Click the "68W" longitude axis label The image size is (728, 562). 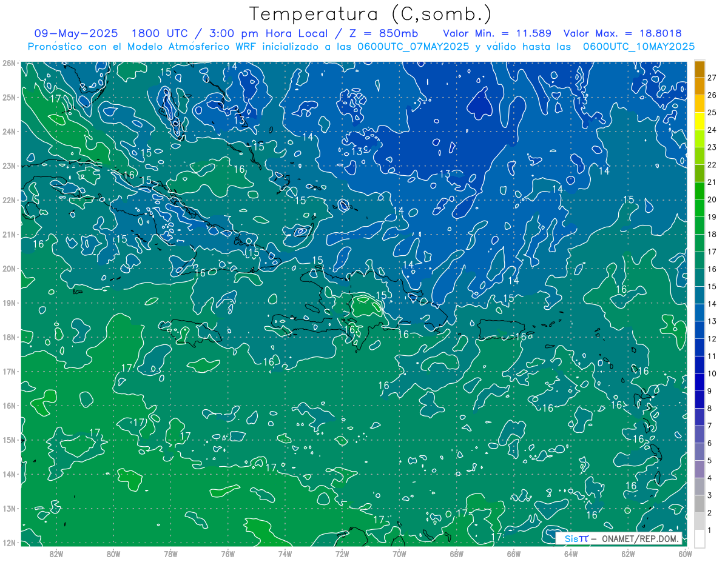[457, 554]
